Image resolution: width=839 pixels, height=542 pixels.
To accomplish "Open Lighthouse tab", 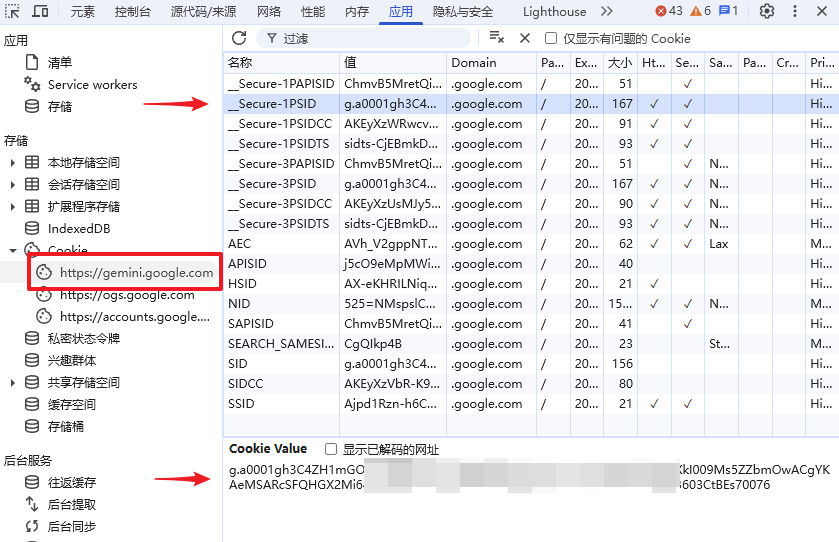I will pyautogui.click(x=554, y=11).
